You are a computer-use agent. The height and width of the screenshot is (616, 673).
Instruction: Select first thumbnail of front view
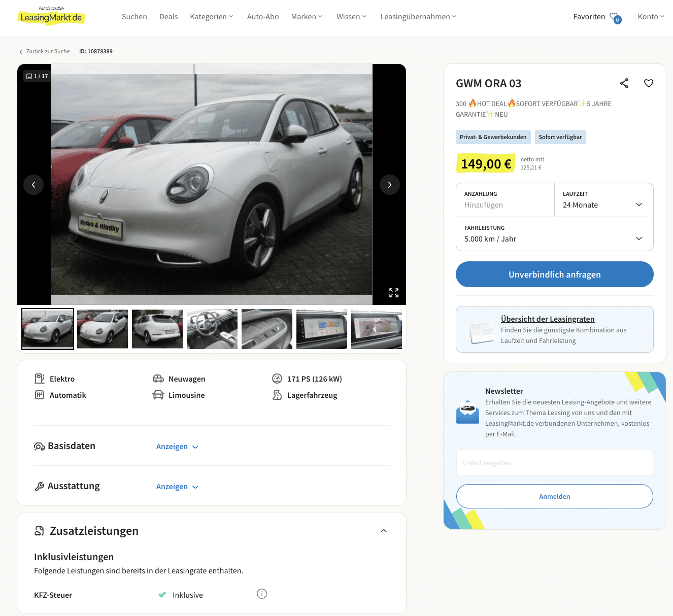click(48, 329)
